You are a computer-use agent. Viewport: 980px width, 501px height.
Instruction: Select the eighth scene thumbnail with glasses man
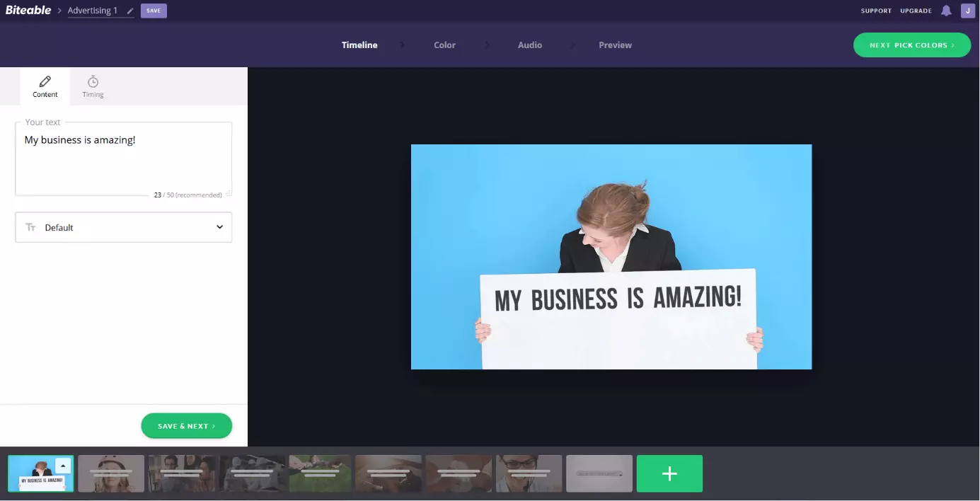click(529, 473)
